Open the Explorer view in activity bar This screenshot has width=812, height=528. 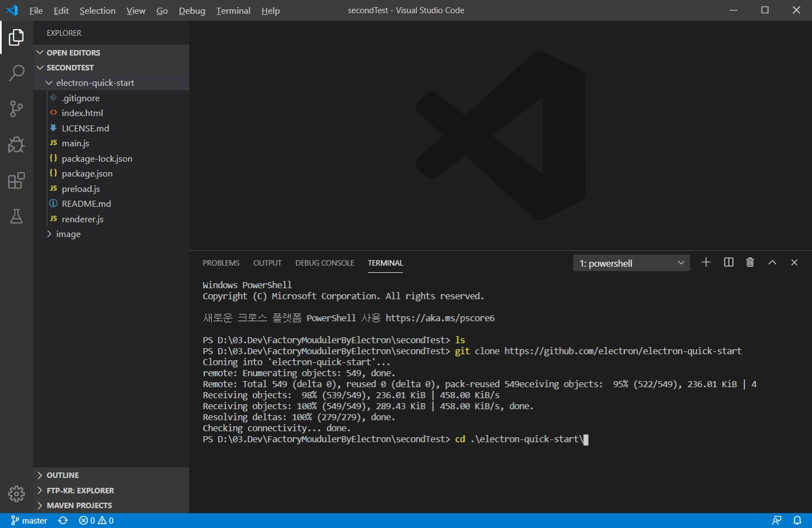pyautogui.click(x=16, y=37)
